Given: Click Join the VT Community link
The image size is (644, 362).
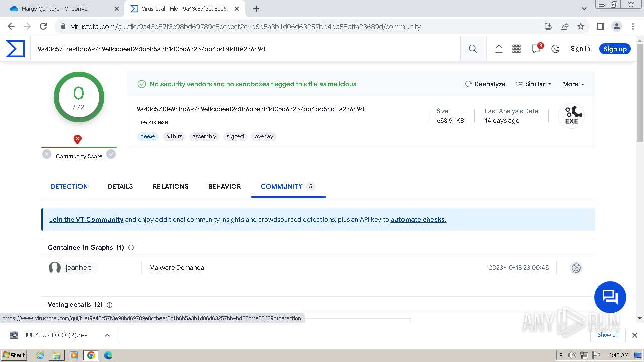Looking at the screenshot, I should tap(86, 219).
